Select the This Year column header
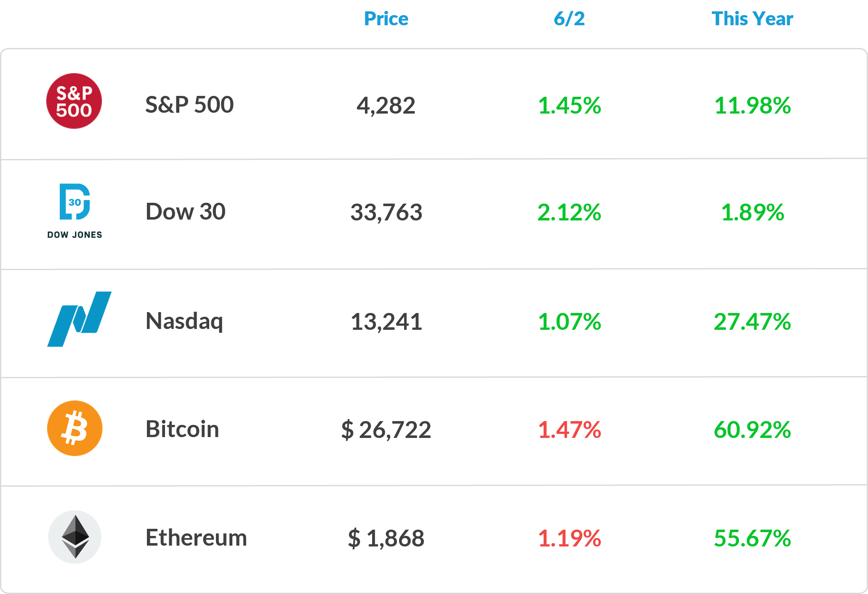The height and width of the screenshot is (594, 868). pos(752,19)
